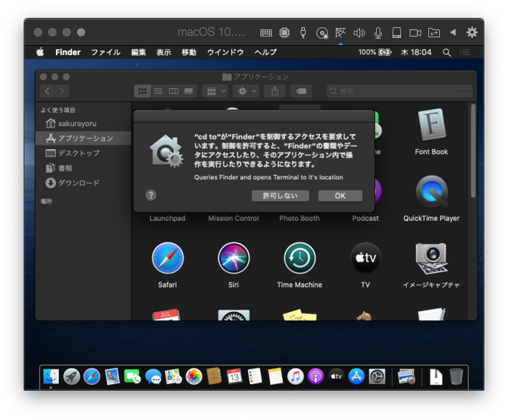The width and height of the screenshot is (508, 420).
Task: Open Spotlight search magnifier in menu bar
Action: point(447,52)
